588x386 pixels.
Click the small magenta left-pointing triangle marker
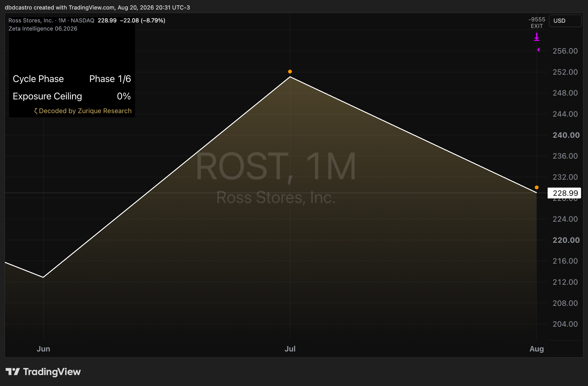coord(538,50)
